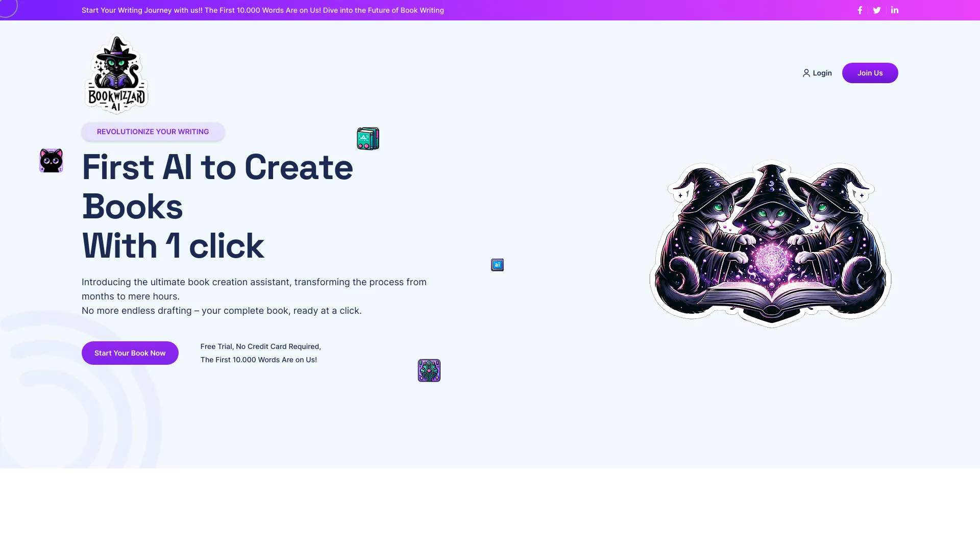Click the Twitter social media icon
This screenshot has height=551, width=980.
point(876,9)
